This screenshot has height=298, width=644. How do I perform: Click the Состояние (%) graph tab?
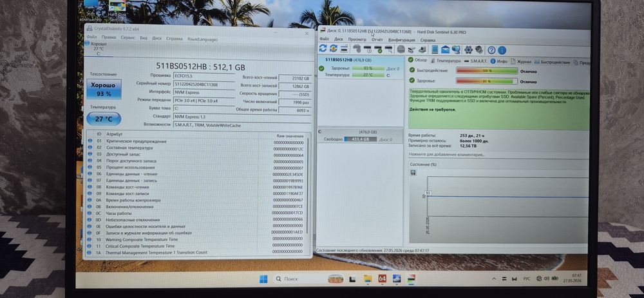(x=423, y=164)
